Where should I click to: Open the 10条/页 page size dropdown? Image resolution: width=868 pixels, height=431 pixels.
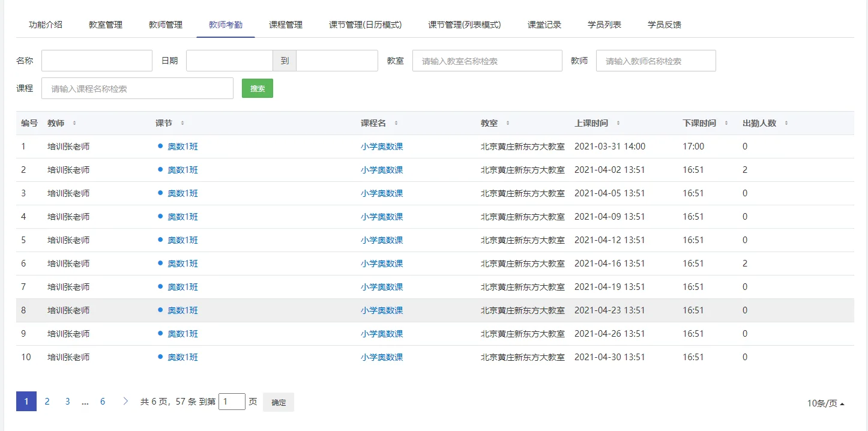[826, 403]
